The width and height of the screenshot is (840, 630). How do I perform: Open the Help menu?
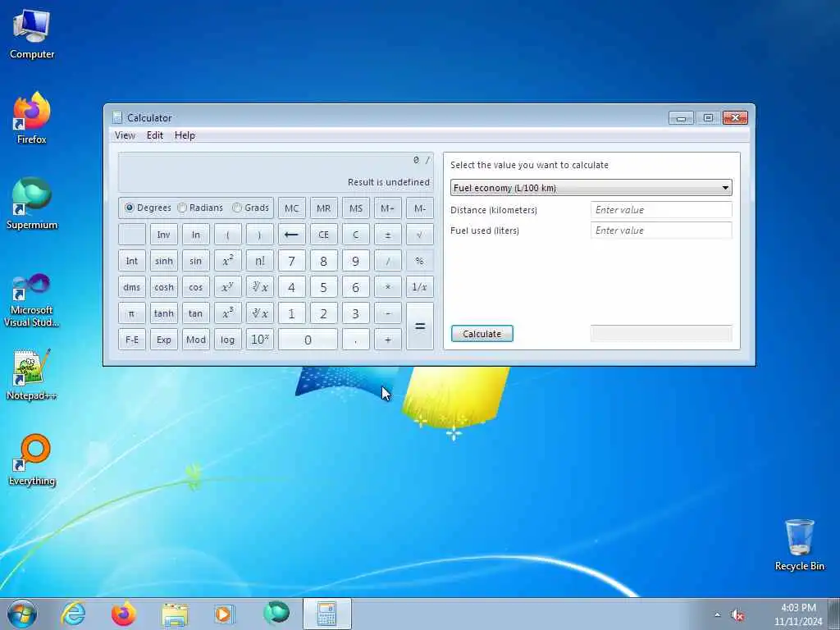[x=185, y=135]
